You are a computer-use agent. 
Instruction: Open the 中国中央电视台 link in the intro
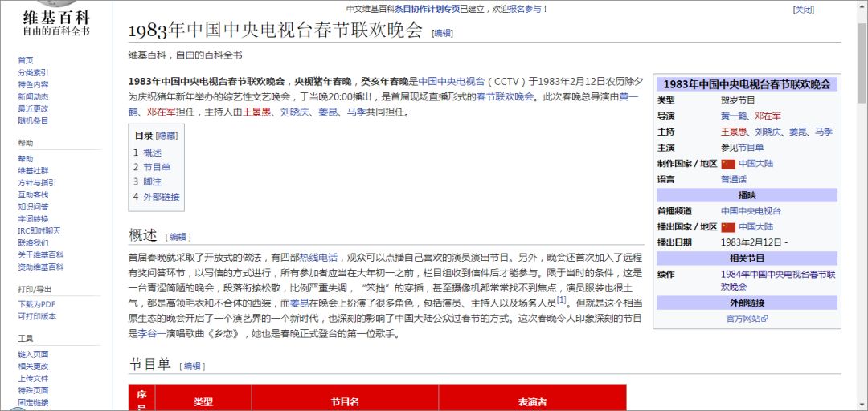(451, 81)
